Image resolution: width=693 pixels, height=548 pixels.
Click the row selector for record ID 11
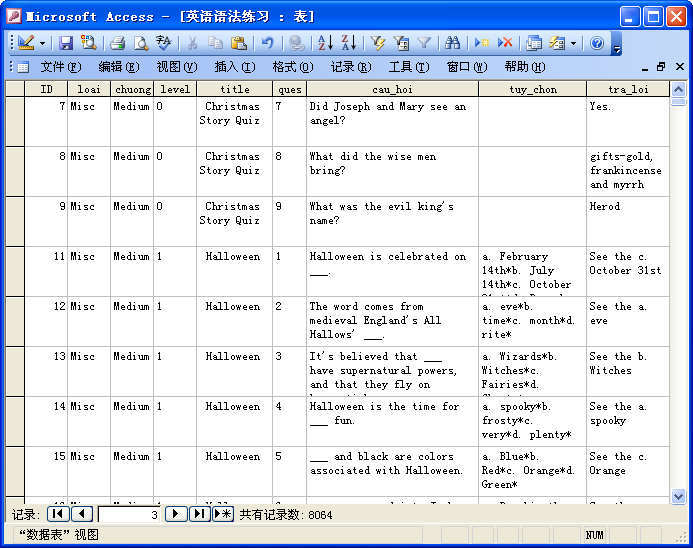(15, 271)
